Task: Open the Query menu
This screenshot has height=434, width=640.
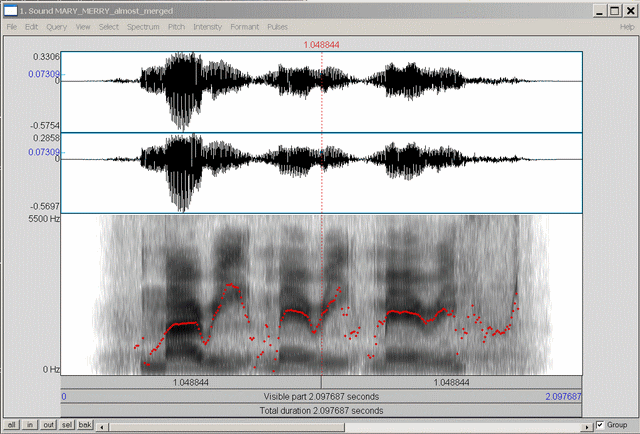Action: pos(56,26)
